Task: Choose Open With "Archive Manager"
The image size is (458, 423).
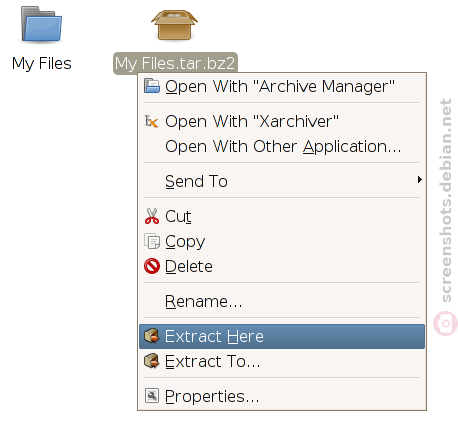Action: tap(282, 86)
